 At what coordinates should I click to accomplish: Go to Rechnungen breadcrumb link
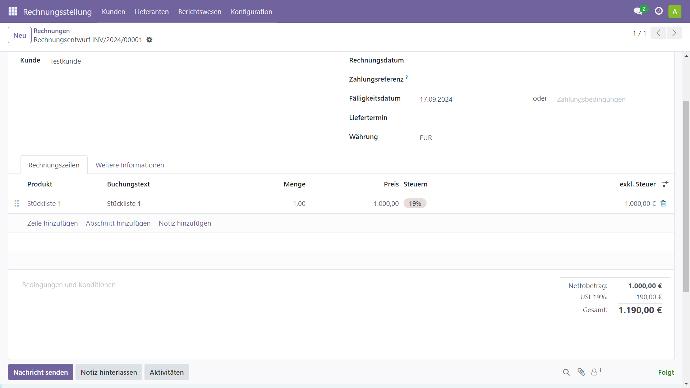point(51,31)
